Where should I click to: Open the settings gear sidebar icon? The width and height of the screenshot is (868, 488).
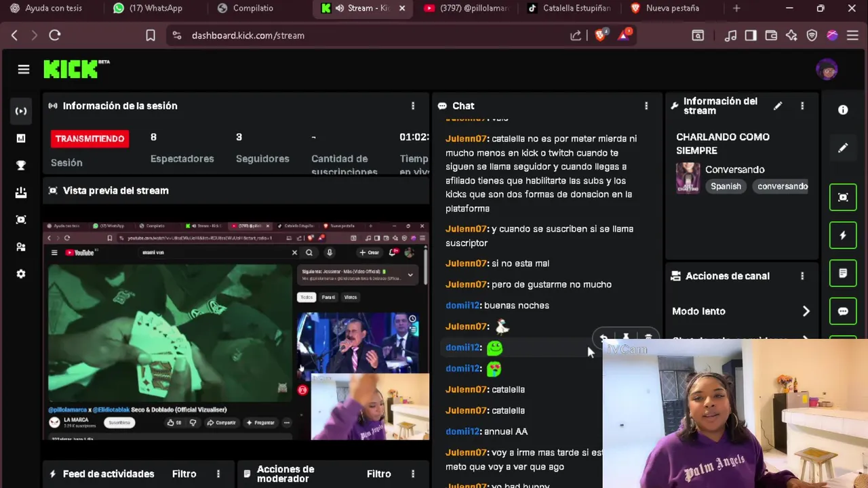21,274
